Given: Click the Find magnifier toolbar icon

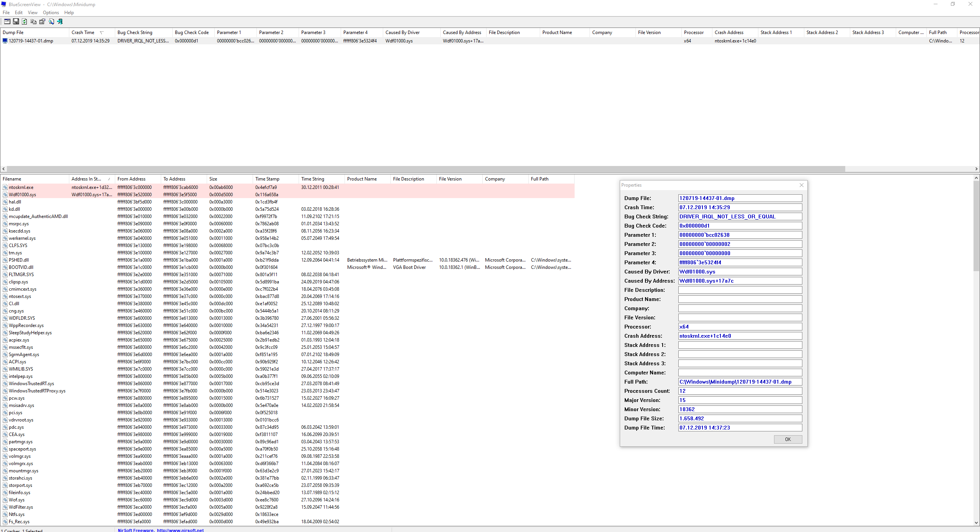Looking at the screenshot, I should (51, 21).
